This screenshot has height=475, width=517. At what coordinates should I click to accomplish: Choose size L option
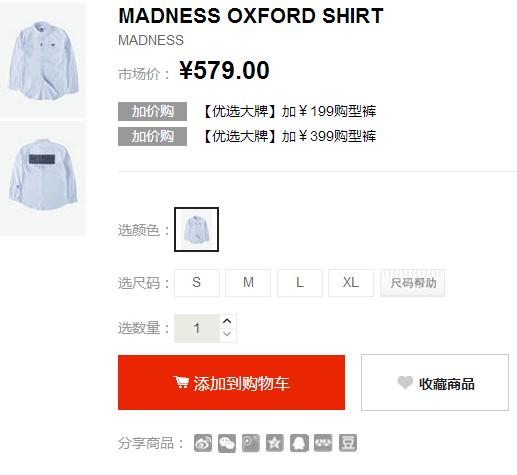pos(300,283)
